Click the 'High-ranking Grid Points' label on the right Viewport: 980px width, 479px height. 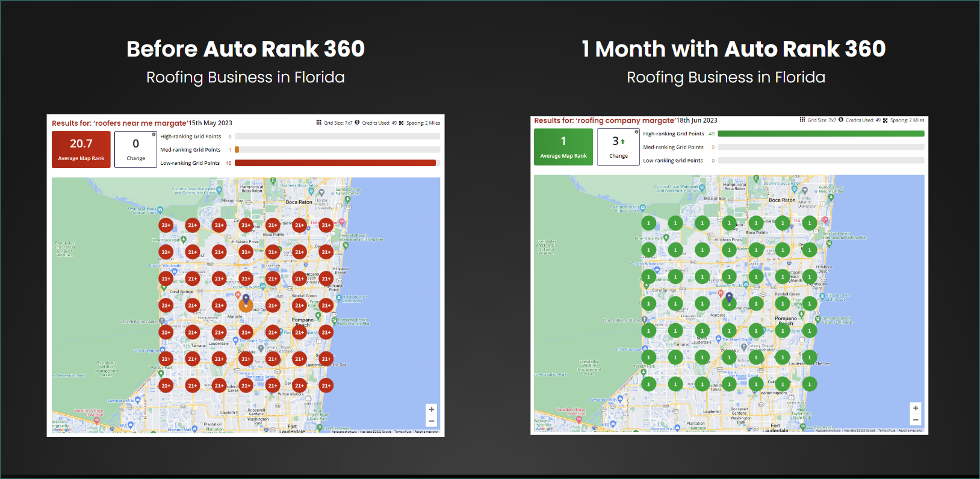674,134
